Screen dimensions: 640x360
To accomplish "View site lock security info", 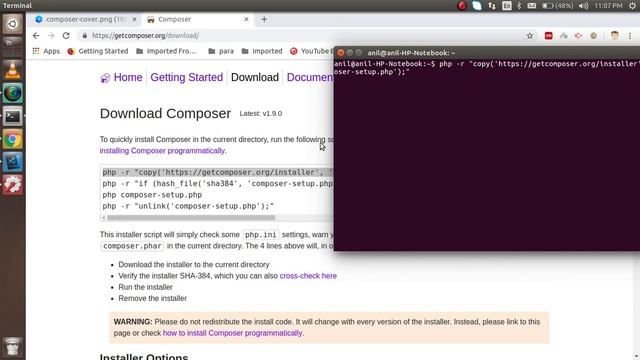I will [x=84, y=36].
